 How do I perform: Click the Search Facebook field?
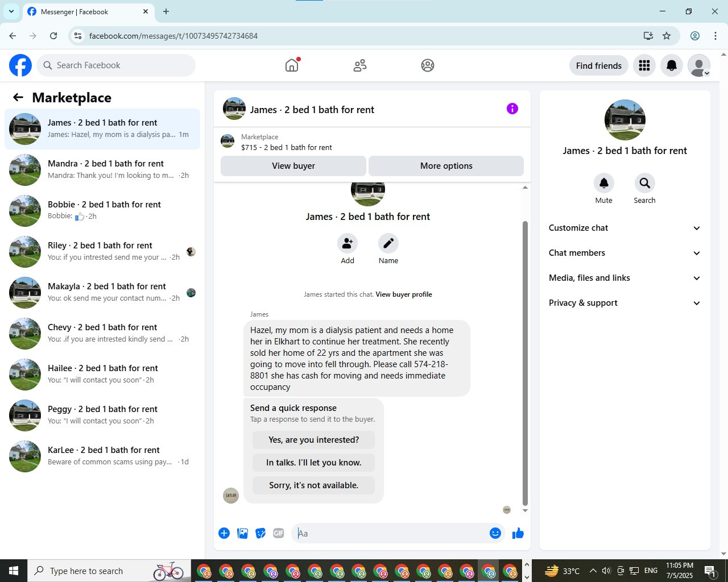tap(116, 65)
